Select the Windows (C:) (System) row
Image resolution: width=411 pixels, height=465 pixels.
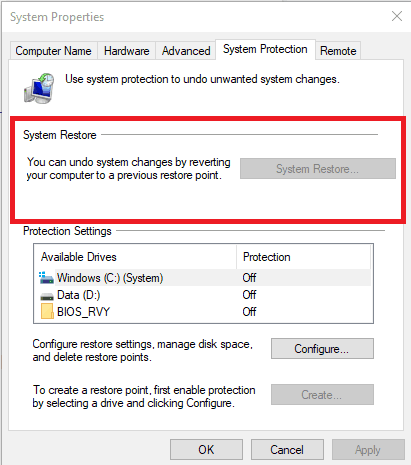pyautogui.click(x=203, y=278)
